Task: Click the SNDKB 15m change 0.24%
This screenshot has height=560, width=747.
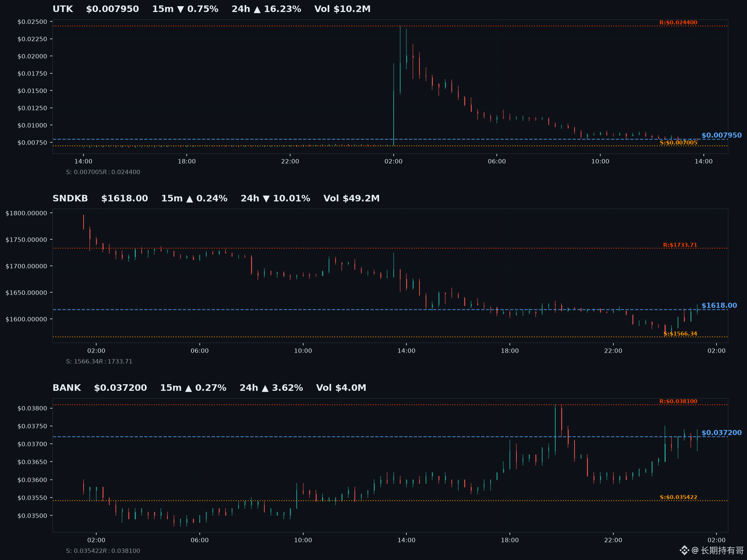Action: (194, 199)
